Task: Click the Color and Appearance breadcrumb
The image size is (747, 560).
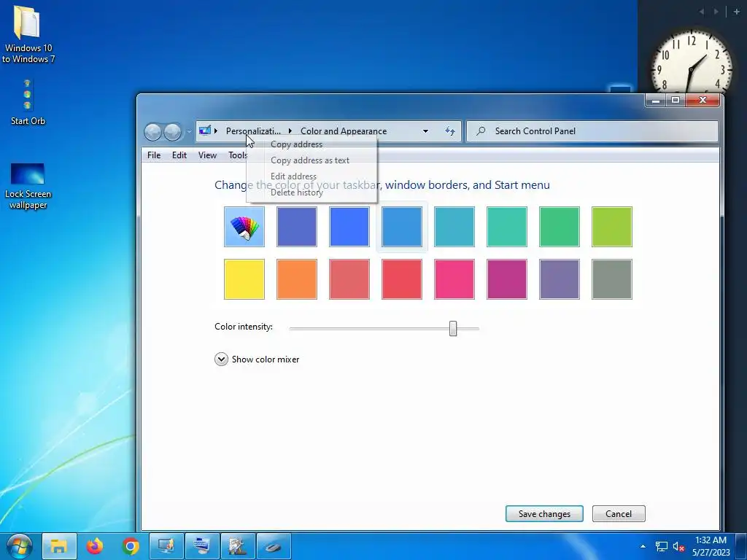Action: [344, 131]
